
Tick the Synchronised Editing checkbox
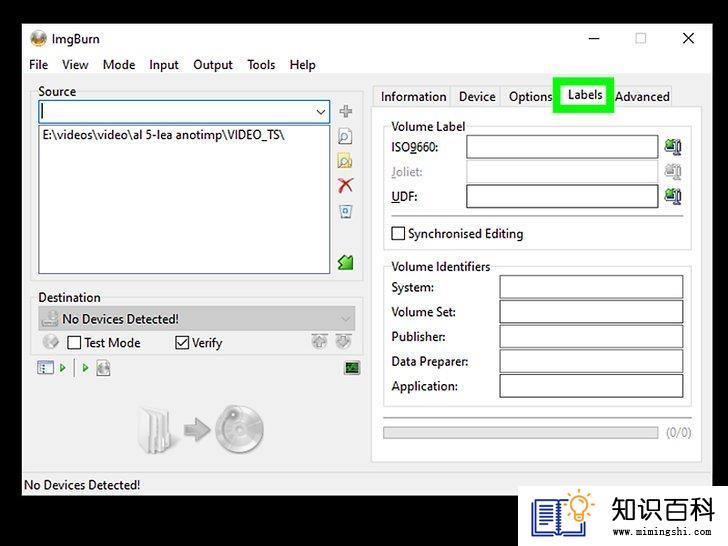[398, 233]
